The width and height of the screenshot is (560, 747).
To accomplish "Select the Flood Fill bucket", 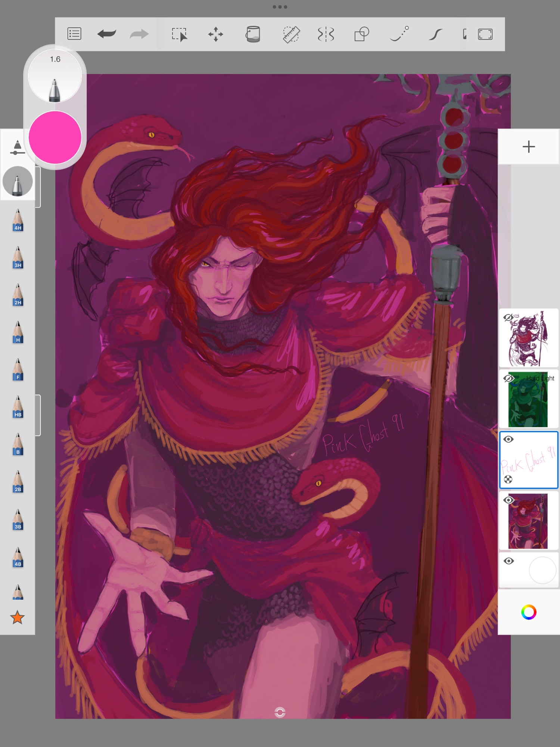I will (x=253, y=34).
